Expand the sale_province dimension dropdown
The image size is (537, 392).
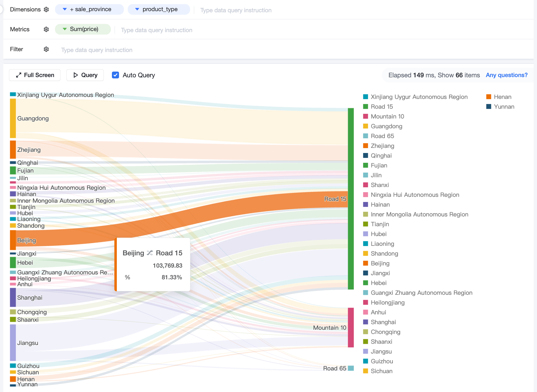tap(65, 9)
